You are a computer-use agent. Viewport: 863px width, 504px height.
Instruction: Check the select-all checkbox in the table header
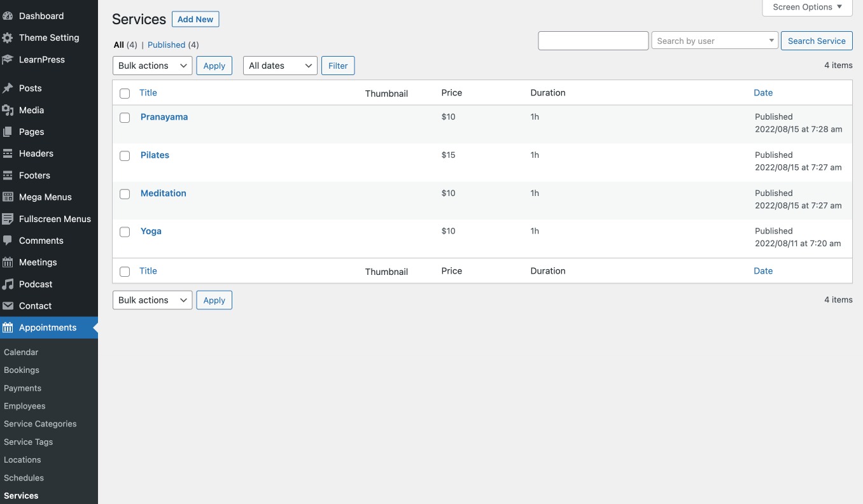pyautogui.click(x=124, y=93)
